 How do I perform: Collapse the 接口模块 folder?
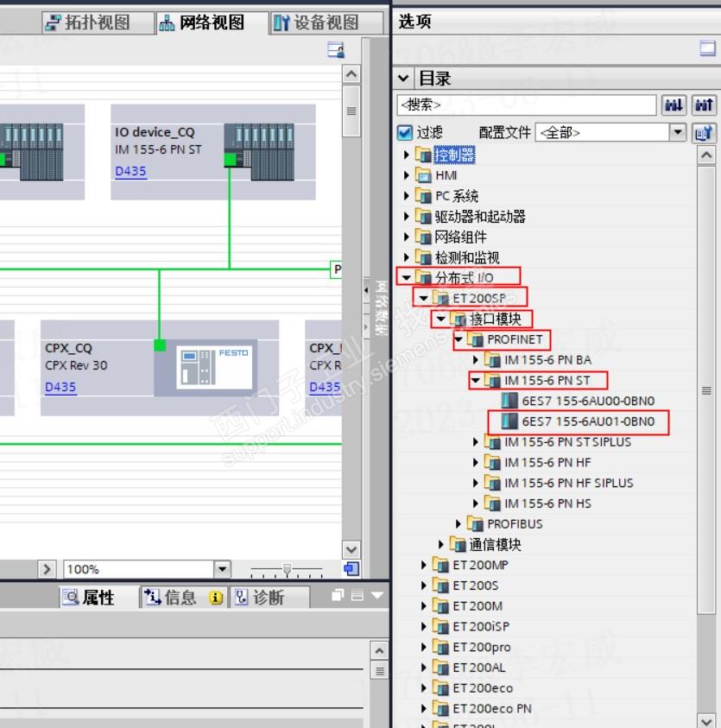click(x=441, y=319)
